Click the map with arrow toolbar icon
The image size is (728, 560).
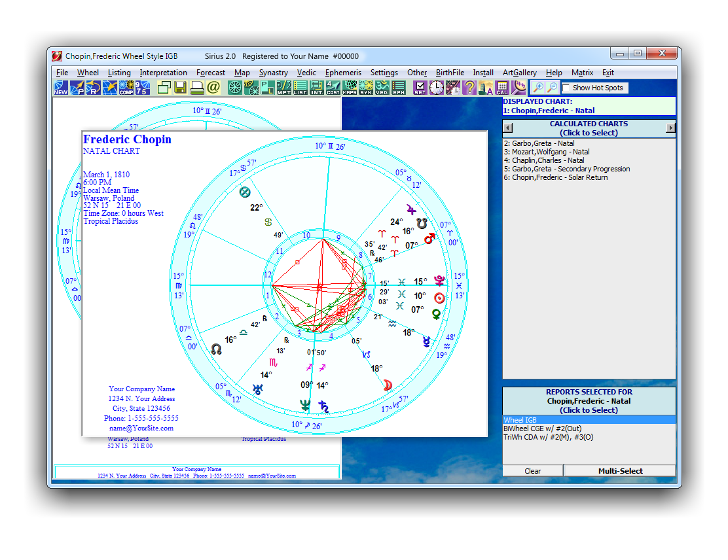[x=109, y=88]
